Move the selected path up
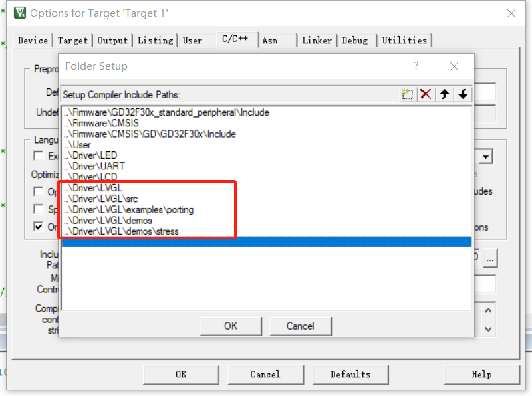532x396 pixels. point(444,94)
